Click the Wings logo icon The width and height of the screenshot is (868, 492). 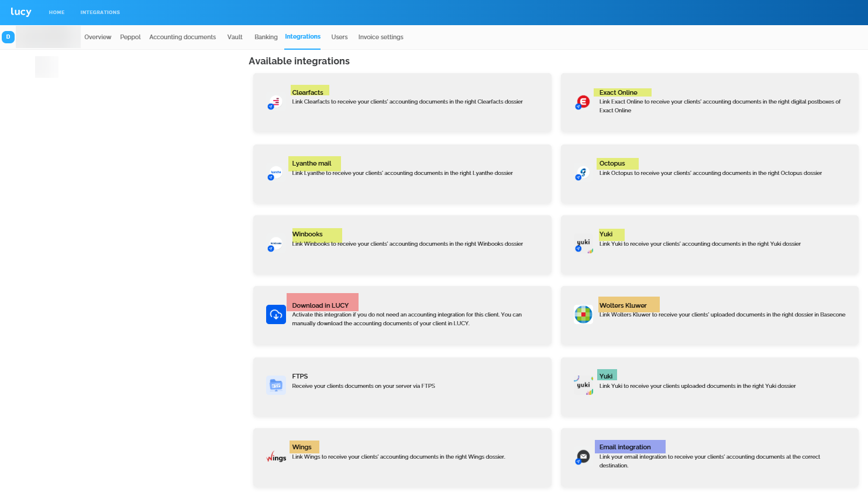[x=276, y=457]
